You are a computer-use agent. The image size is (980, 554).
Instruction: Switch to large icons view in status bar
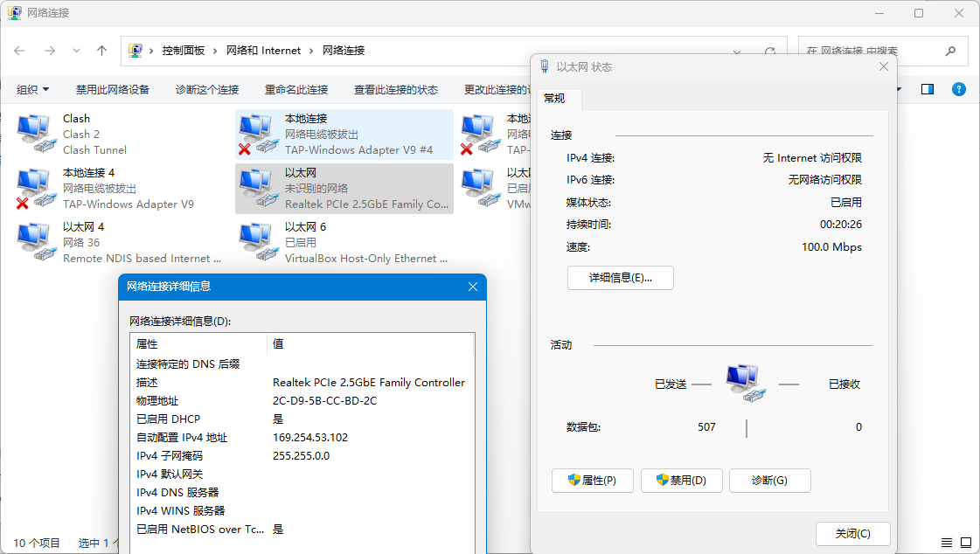point(965,543)
